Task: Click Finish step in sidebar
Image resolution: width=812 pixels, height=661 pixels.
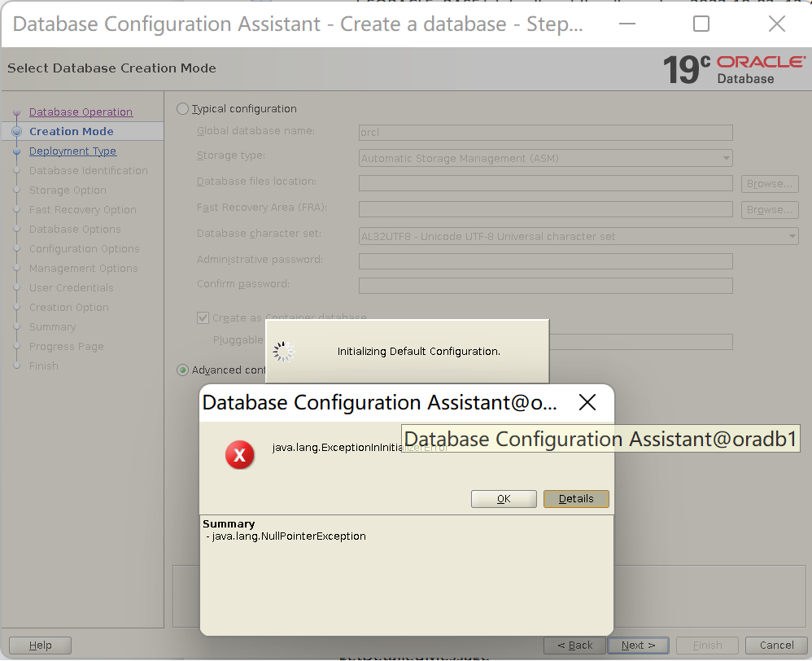Action: pyautogui.click(x=43, y=366)
